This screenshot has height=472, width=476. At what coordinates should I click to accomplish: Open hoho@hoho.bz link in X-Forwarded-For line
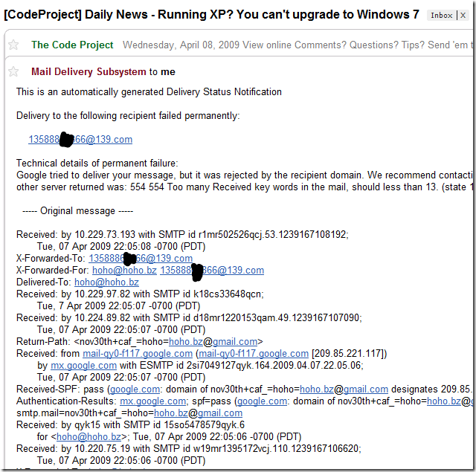click(124, 270)
